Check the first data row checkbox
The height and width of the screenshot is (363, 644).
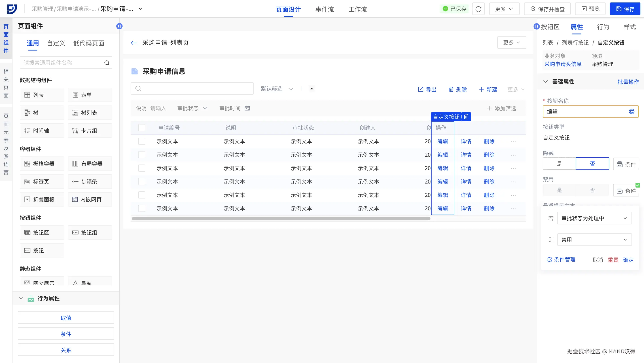(142, 141)
